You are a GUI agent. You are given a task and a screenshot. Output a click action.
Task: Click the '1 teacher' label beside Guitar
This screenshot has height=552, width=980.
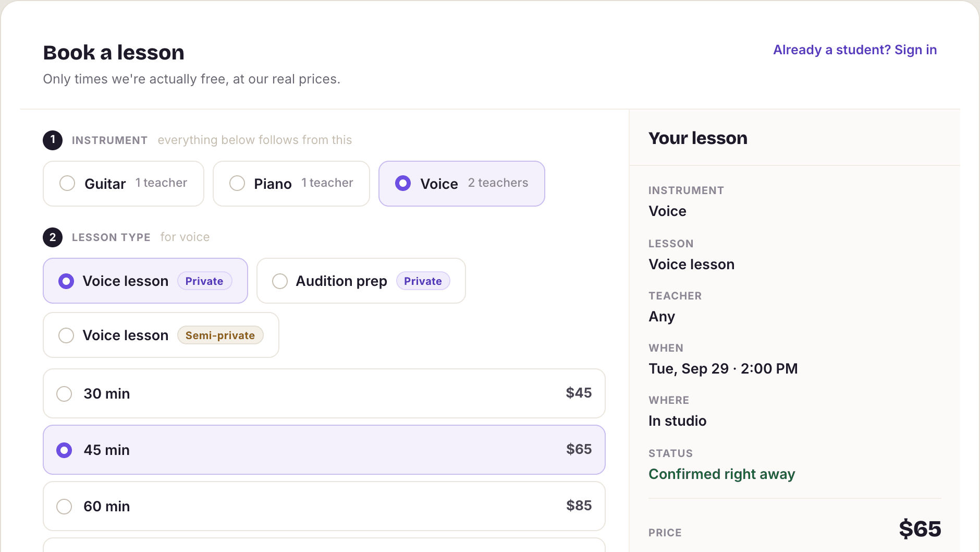click(x=161, y=183)
